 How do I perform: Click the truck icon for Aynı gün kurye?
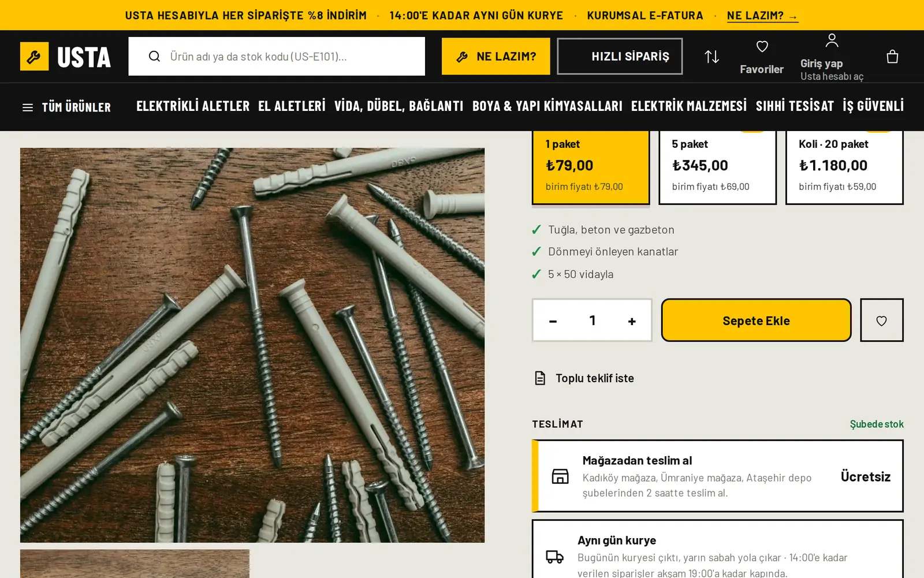pyautogui.click(x=555, y=557)
